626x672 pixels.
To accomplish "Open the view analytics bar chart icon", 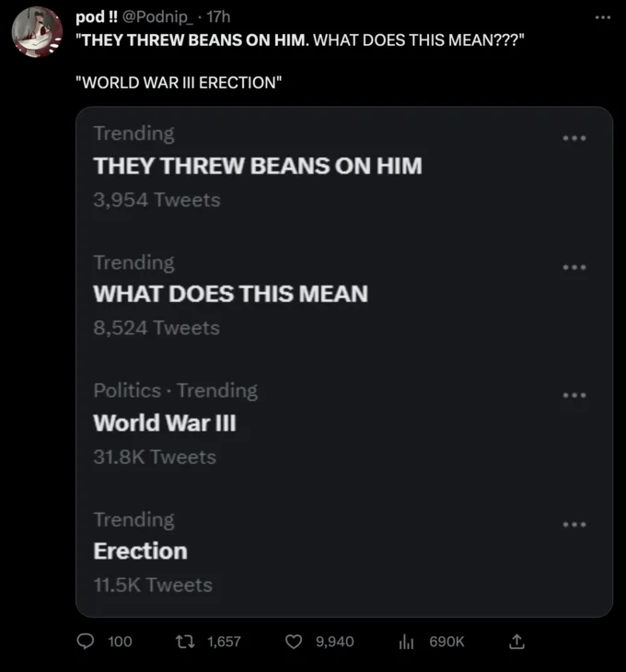I will [x=406, y=642].
